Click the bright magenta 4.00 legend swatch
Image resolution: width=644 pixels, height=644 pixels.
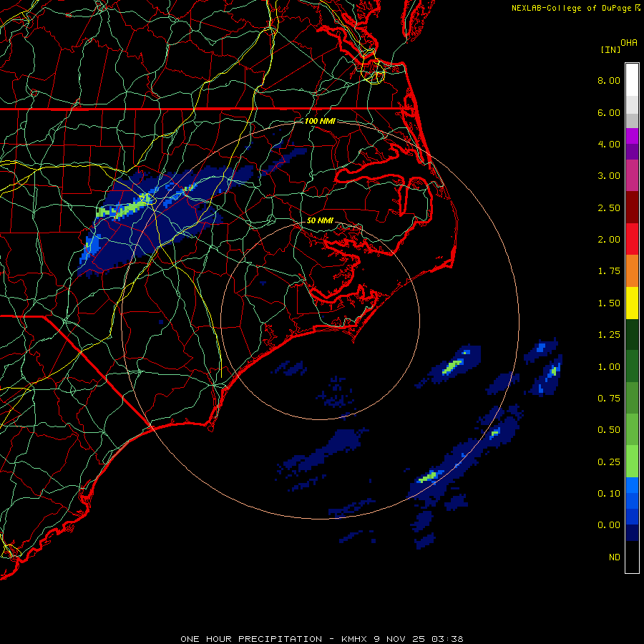[632, 136]
